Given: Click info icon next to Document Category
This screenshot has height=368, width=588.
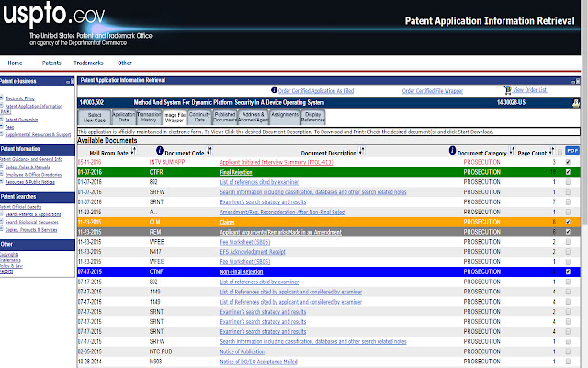Looking at the screenshot, I should coord(452,151).
